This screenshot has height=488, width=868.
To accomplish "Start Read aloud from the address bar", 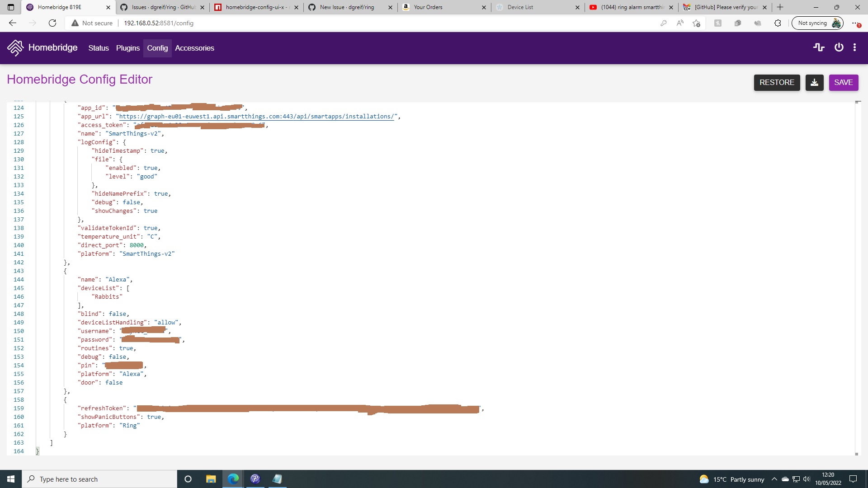I will (680, 23).
